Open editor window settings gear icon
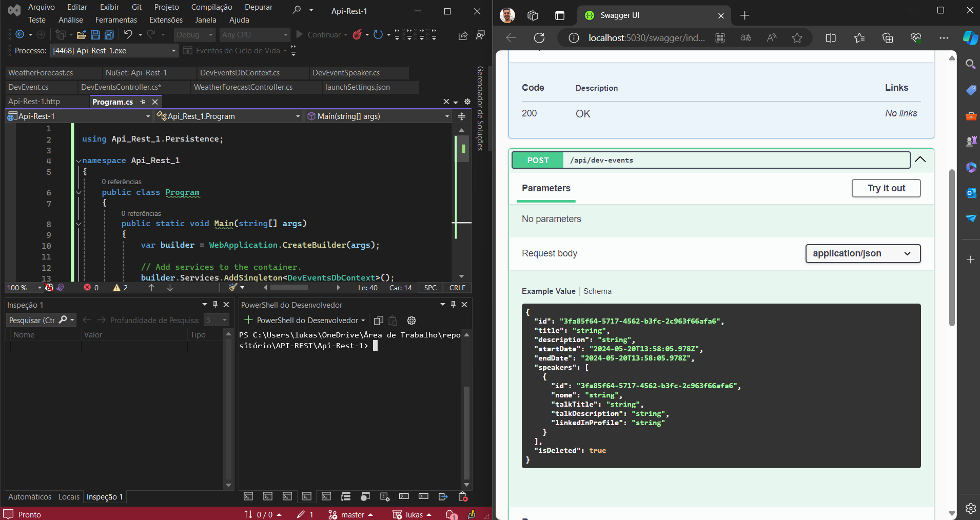 click(x=467, y=102)
